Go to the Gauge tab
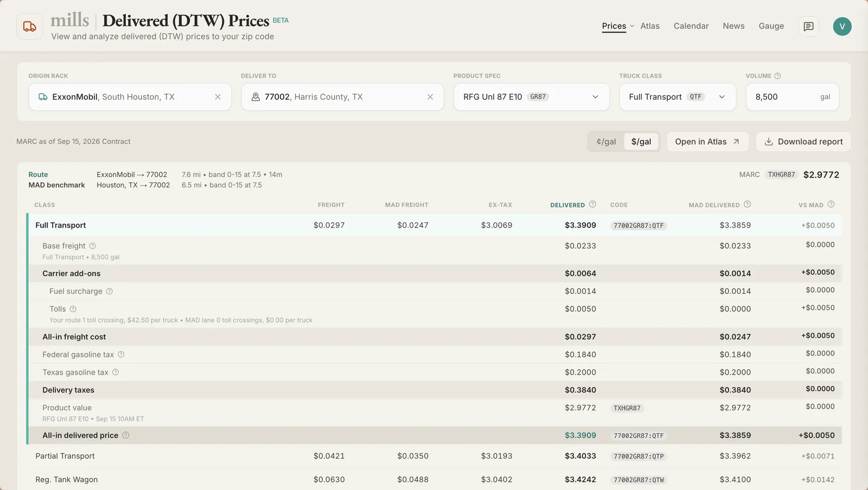The image size is (868, 490). tap(771, 26)
